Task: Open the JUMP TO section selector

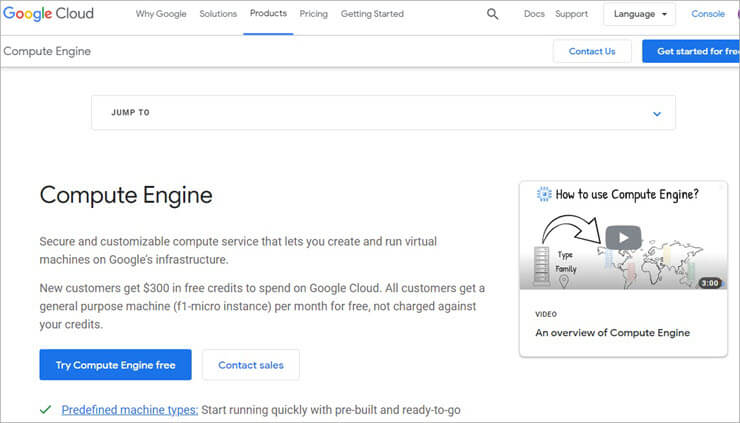Action: click(x=383, y=113)
